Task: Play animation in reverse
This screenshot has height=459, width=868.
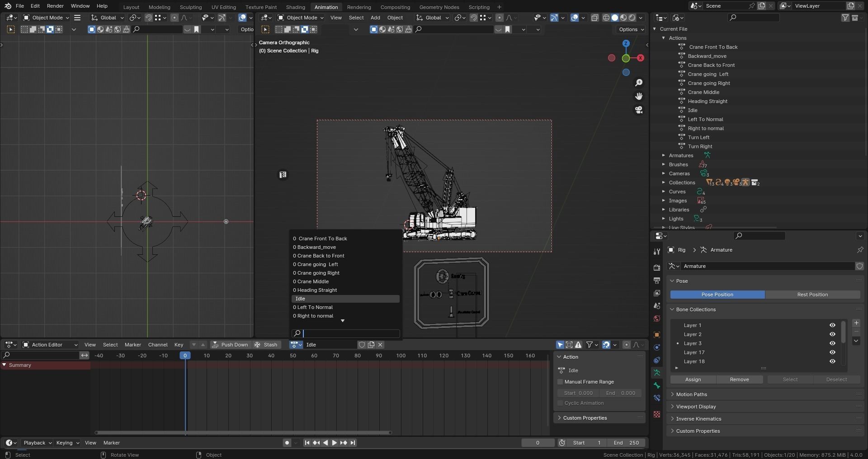Action: pos(325,443)
